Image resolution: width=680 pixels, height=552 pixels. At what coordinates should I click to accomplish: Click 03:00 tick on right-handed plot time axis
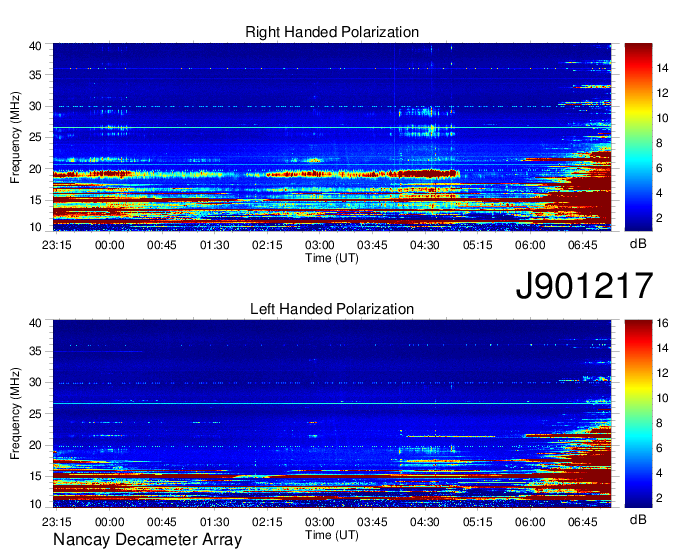[x=320, y=245]
